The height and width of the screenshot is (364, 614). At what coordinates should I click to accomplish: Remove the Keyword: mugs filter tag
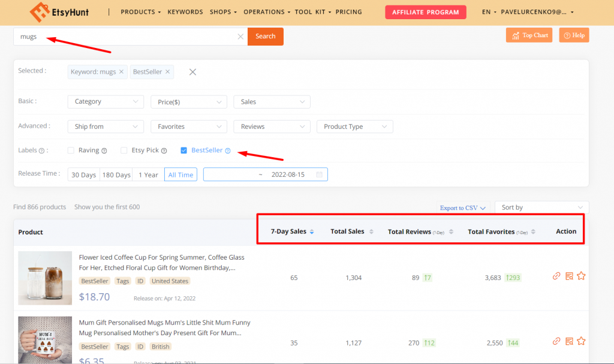121,72
